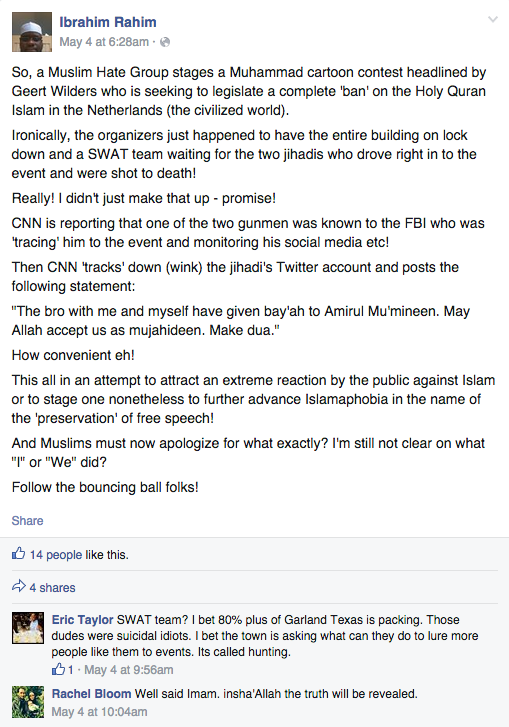The width and height of the screenshot is (509, 727).
Task: Open Rachel Bloom's profile name
Action: click(x=91, y=694)
